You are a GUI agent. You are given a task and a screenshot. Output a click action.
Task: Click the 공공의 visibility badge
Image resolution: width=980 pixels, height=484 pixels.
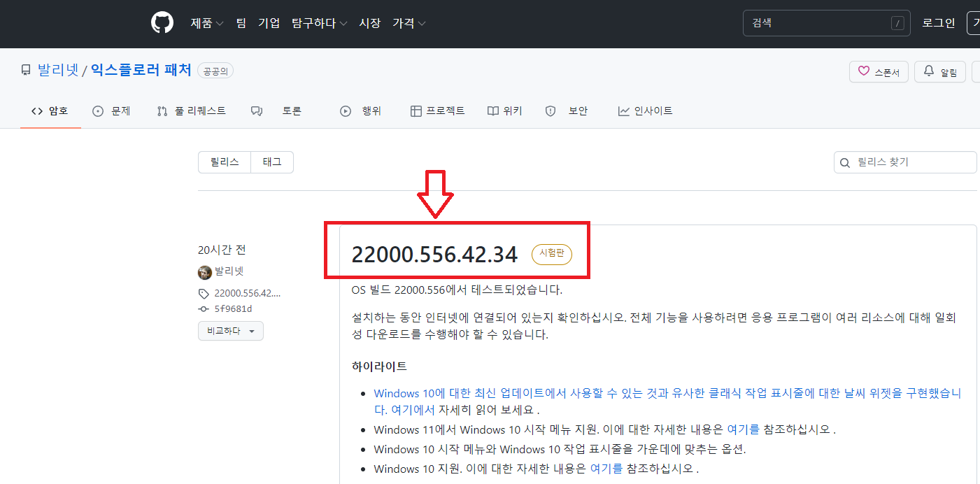(x=215, y=71)
